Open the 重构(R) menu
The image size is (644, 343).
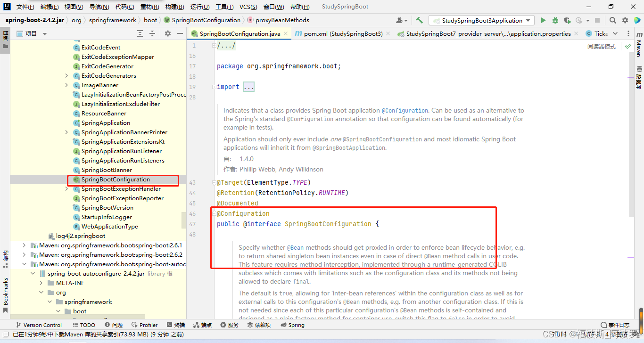[x=149, y=7]
